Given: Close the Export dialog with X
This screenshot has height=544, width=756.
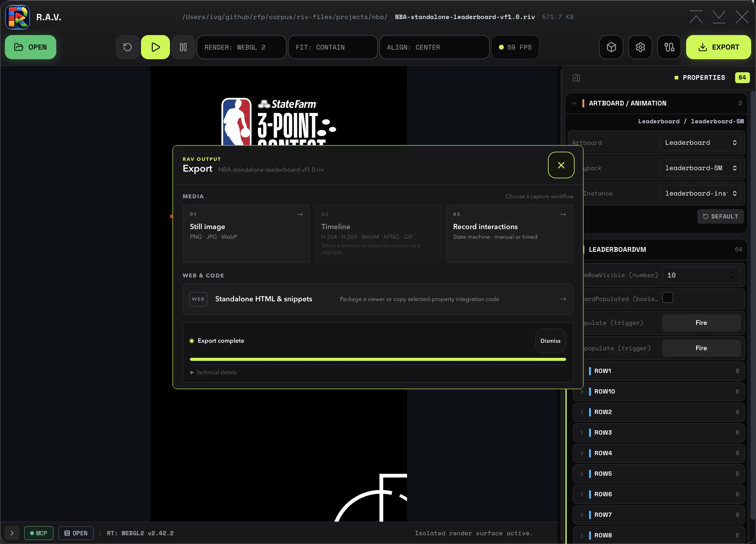Looking at the screenshot, I should point(561,165).
